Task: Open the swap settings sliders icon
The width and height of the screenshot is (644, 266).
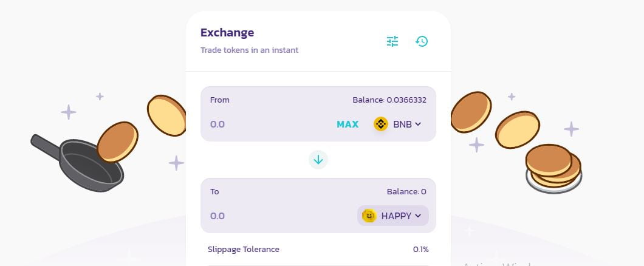Action: tap(392, 41)
